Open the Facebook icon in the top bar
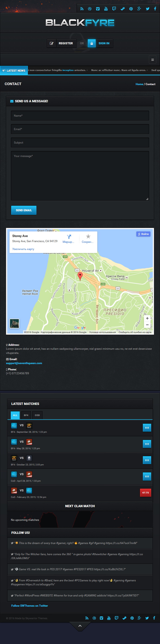Screen dimensions: 160x644 [x=155, y=9]
